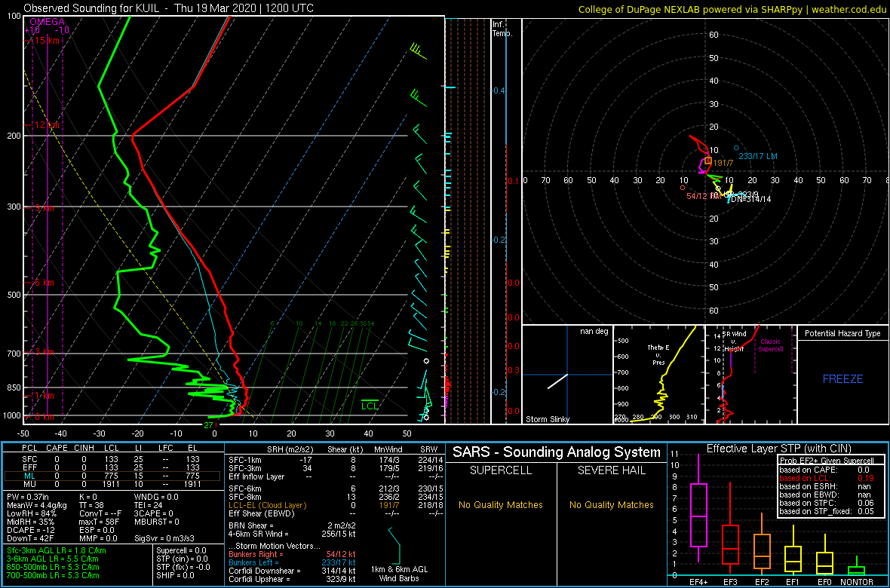
Task: Click the Bunkers Left = 233/17 kt entry
Action: point(292,562)
